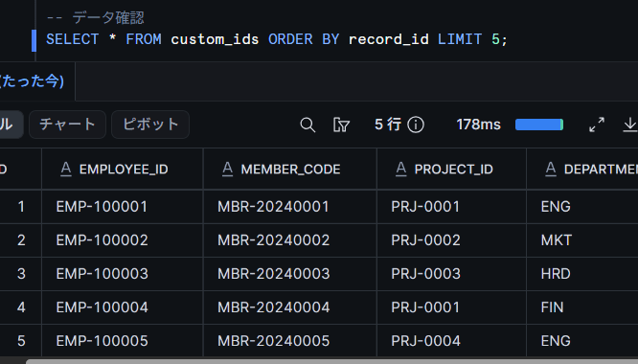Show row count info icon
The width and height of the screenshot is (638, 364).
(x=416, y=125)
